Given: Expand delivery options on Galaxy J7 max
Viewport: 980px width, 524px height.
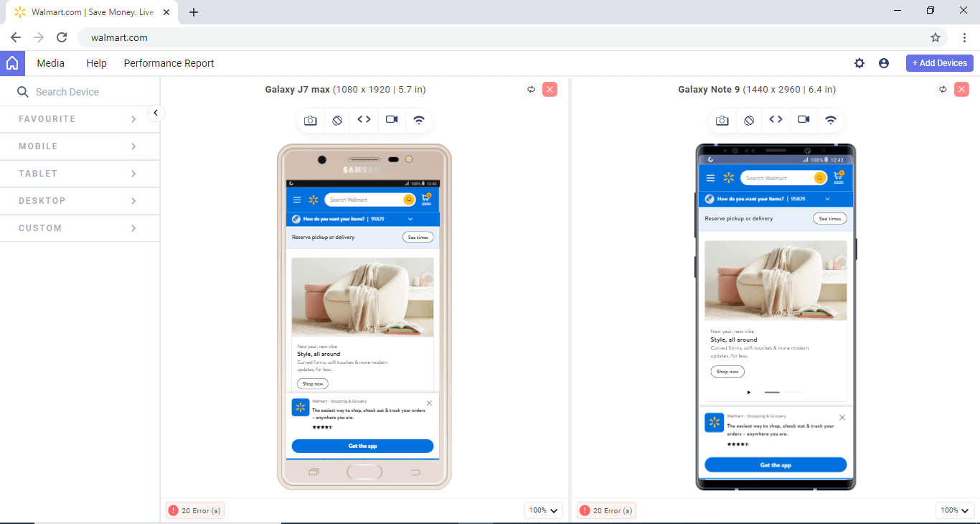Looking at the screenshot, I should pos(410,218).
